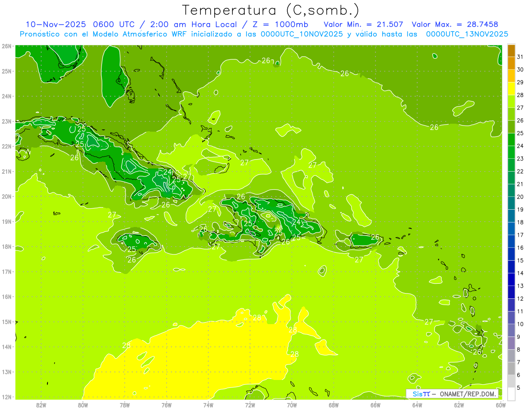532x411 pixels.
Task: Click the latitude axis label "18N"
Action: [7, 247]
